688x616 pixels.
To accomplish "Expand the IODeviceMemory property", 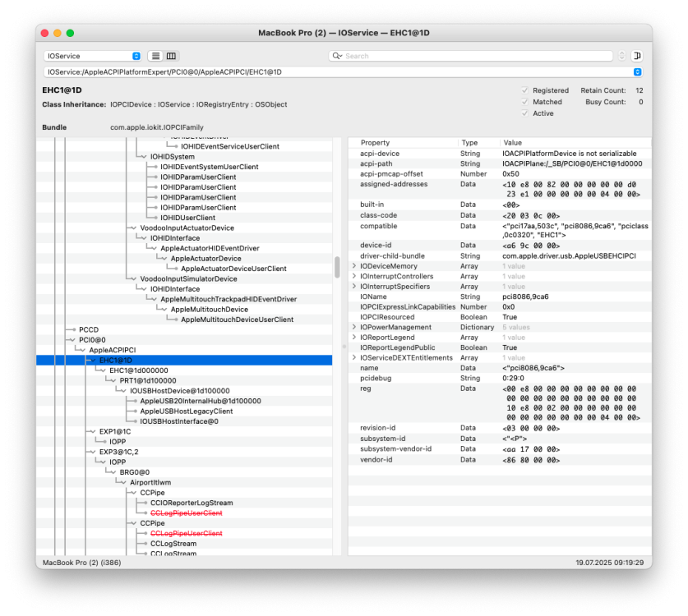I will click(354, 265).
